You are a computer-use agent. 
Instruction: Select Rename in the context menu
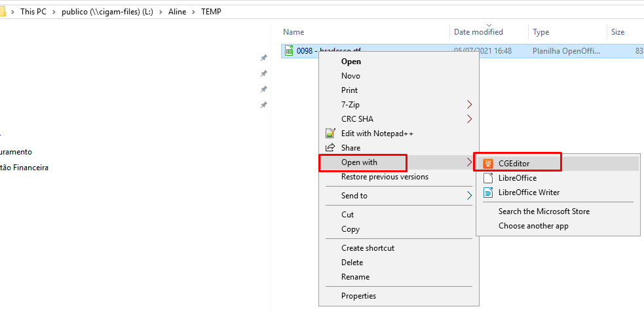pyautogui.click(x=355, y=277)
